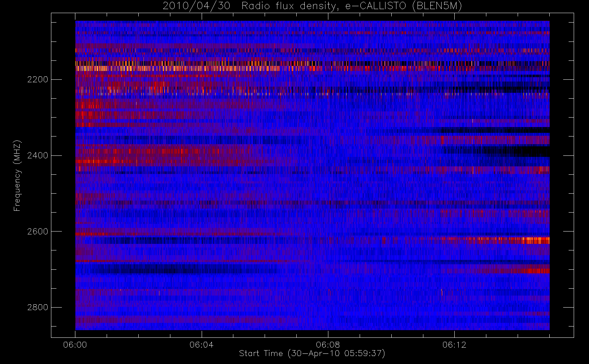Click the 2600 frequency tick label

[x=37, y=232]
